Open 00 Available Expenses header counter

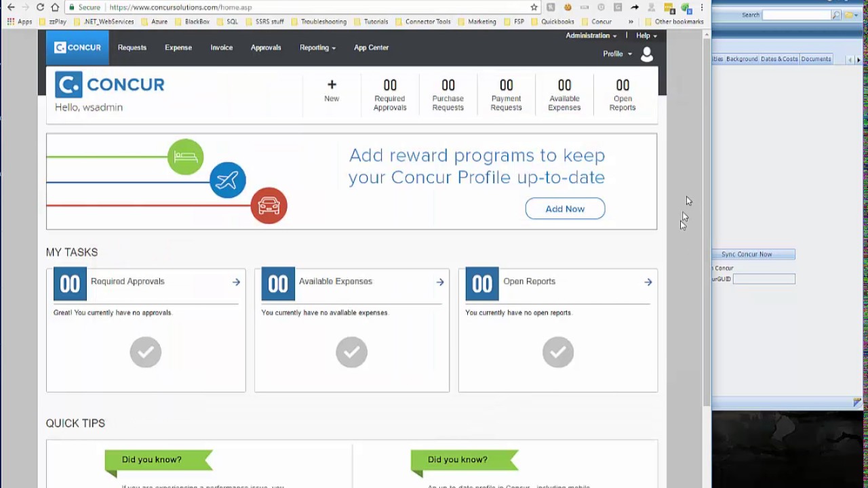click(564, 95)
